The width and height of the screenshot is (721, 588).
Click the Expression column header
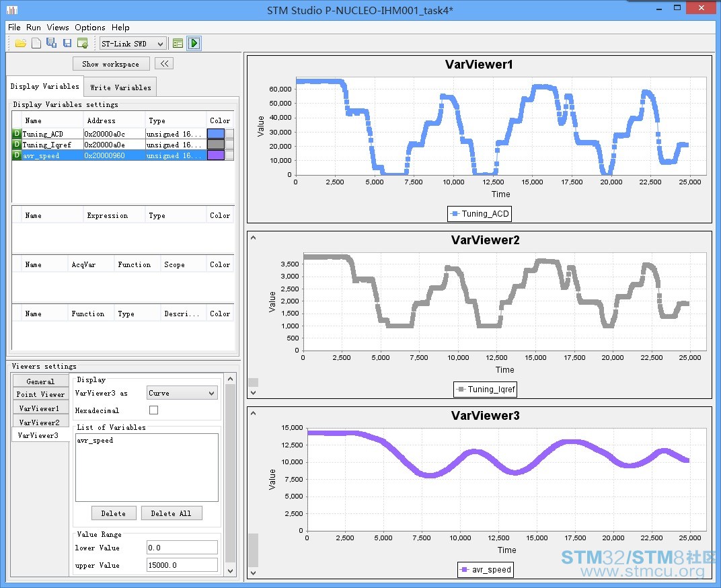114,215
